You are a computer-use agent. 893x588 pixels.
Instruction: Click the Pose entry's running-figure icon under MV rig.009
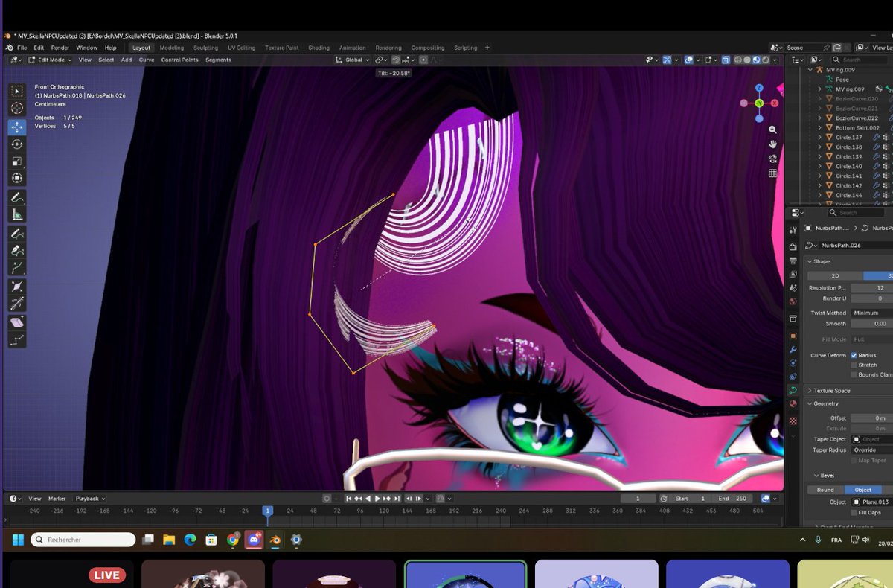click(829, 80)
